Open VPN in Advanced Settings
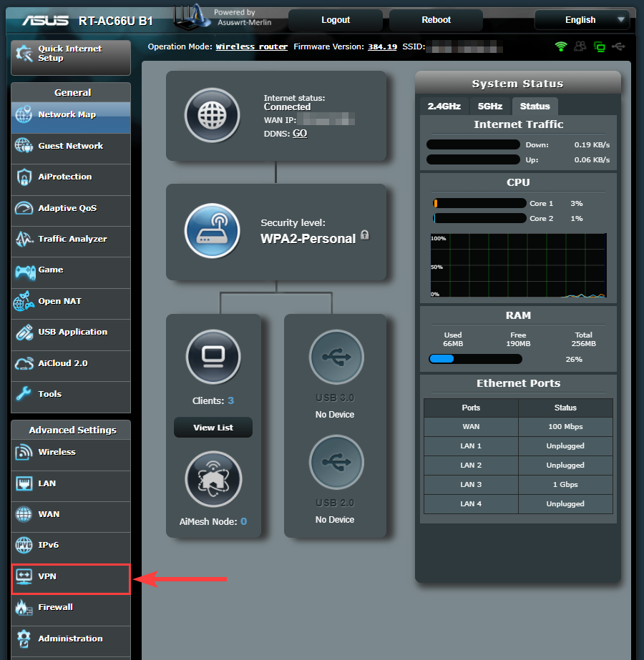Viewport: 644px width, 660px height. pyautogui.click(x=70, y=578)
